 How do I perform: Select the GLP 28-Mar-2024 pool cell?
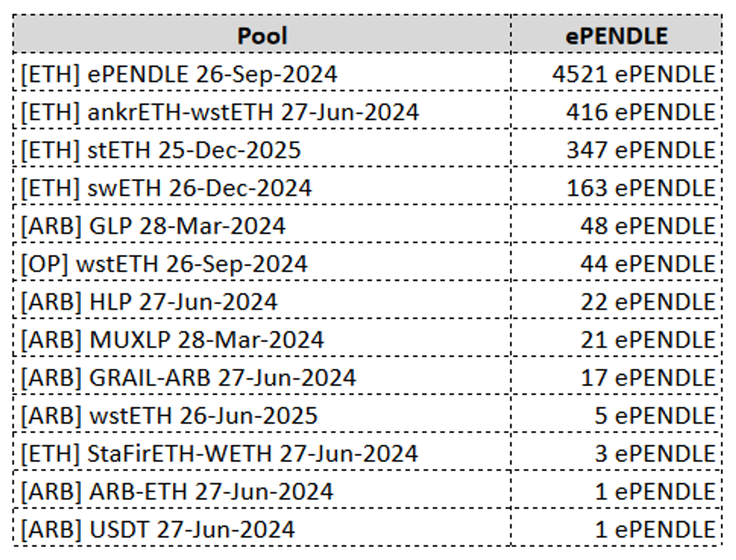(153, 226)
